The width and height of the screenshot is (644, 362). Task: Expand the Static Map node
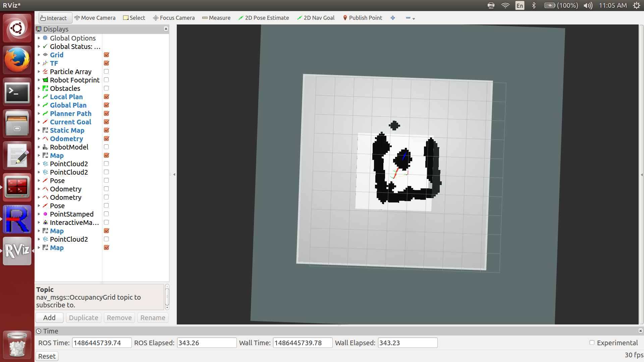[x=39, y=130]
